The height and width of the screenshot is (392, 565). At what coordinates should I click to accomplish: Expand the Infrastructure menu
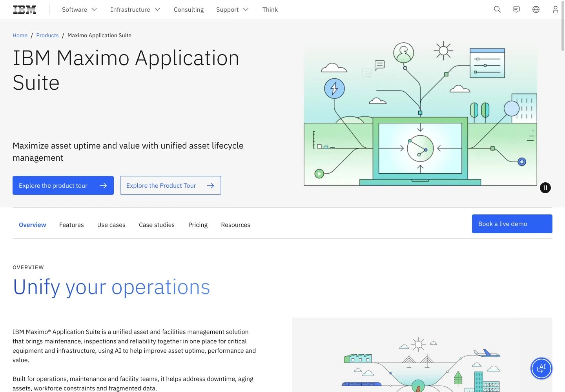[x=135, y=9]
